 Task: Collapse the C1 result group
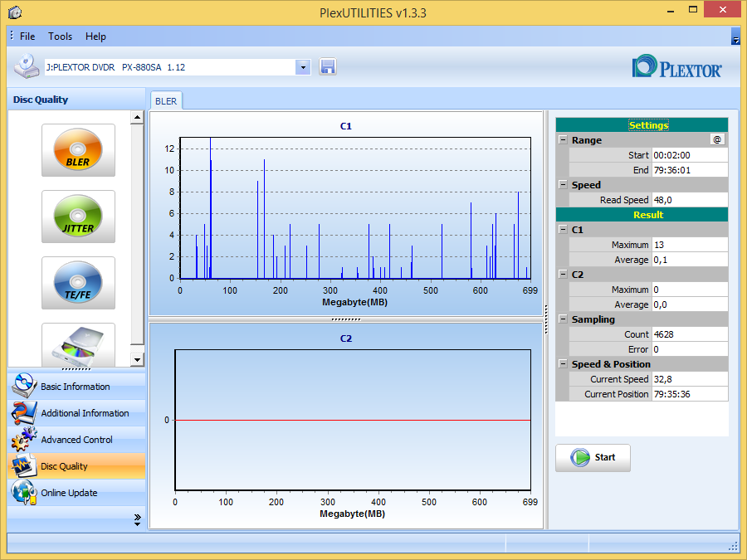(x=563, y=230)
